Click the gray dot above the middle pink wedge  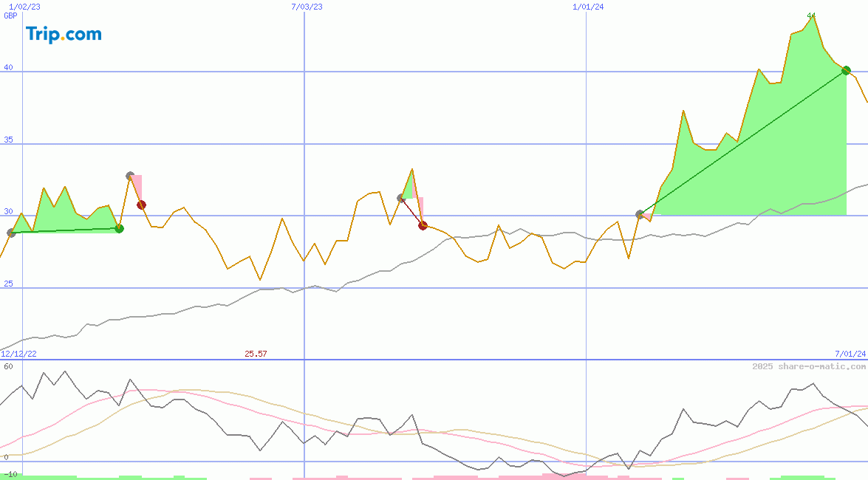point(400,196)
